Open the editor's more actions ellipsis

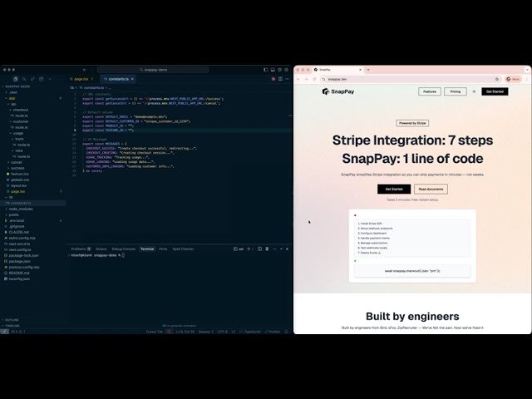(287, 79)
